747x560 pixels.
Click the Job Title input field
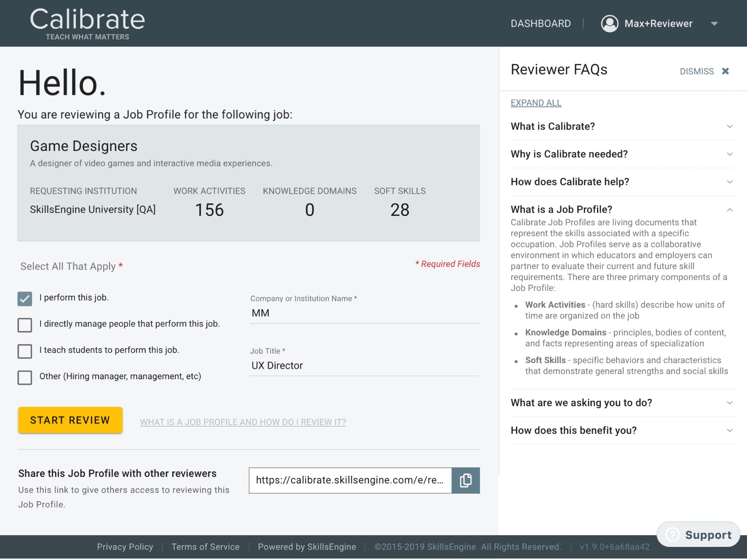tap(364, 366)
